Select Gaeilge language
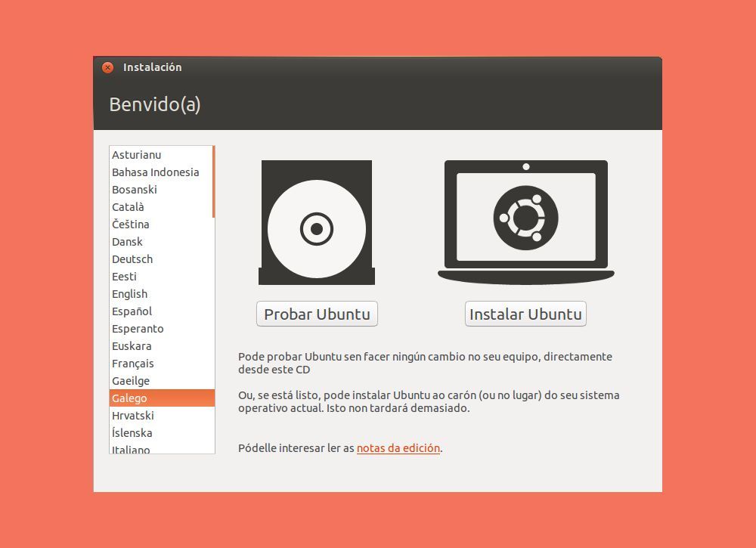 [x=161, y=380]
